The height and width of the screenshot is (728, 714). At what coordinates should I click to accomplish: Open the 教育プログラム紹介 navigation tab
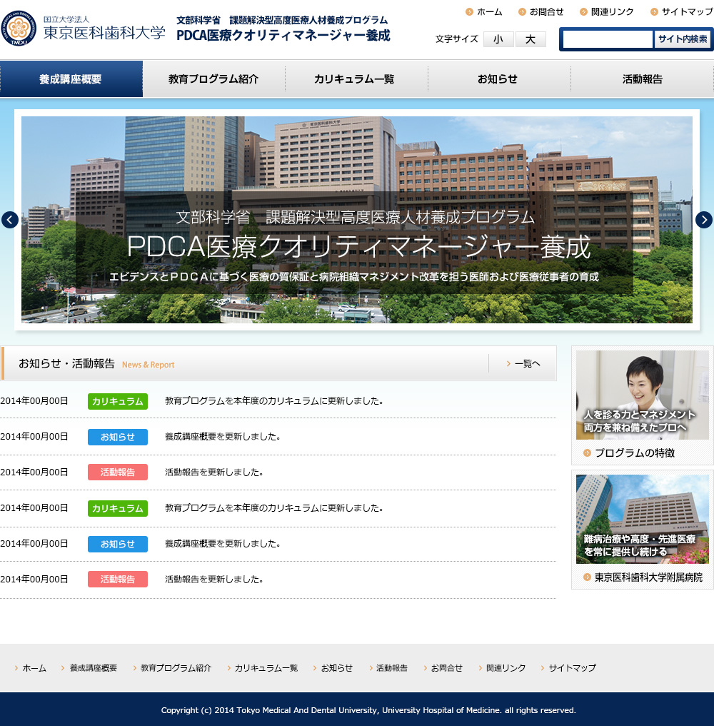(213, 79)
